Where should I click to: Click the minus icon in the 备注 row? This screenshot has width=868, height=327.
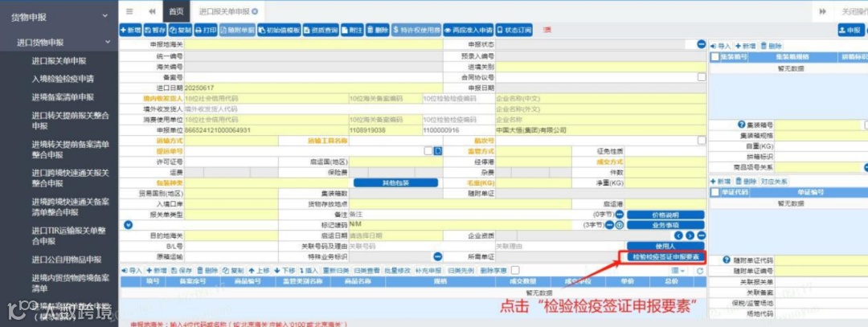620,215
